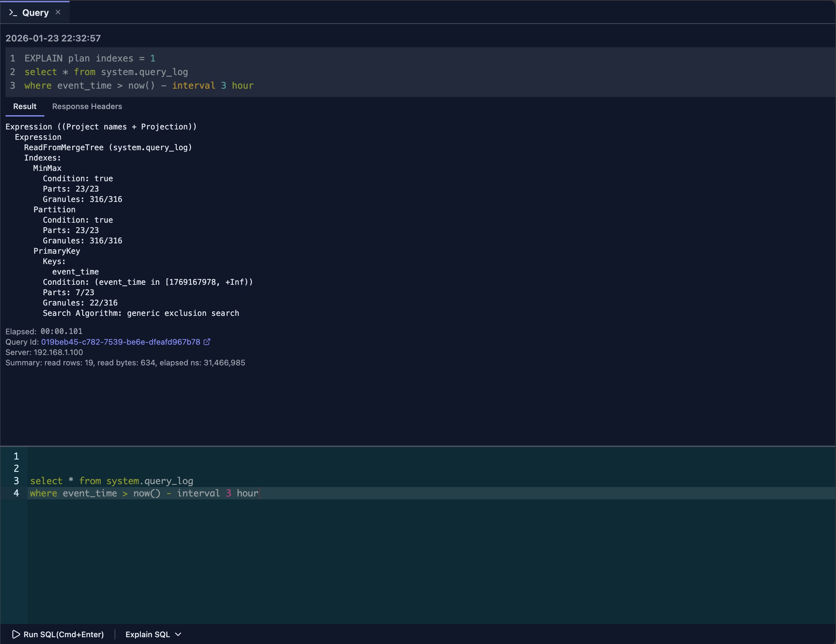Open the Response Headers tab
This screenshot has width=836, height=644.
click(87, 106)
